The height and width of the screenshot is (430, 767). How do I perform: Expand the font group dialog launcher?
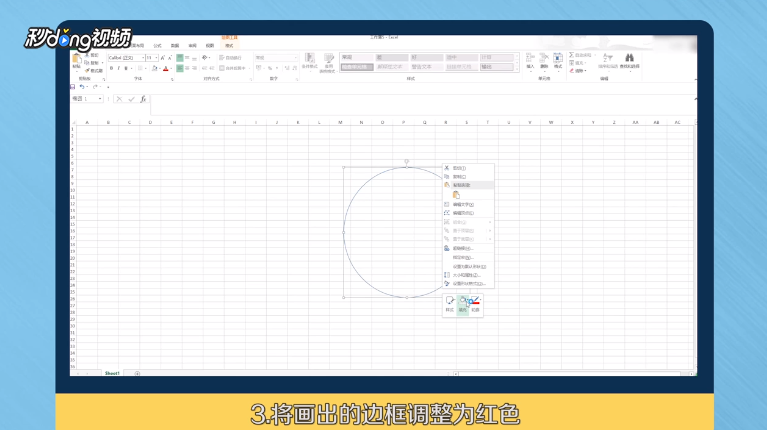click(x=172, y=79)
